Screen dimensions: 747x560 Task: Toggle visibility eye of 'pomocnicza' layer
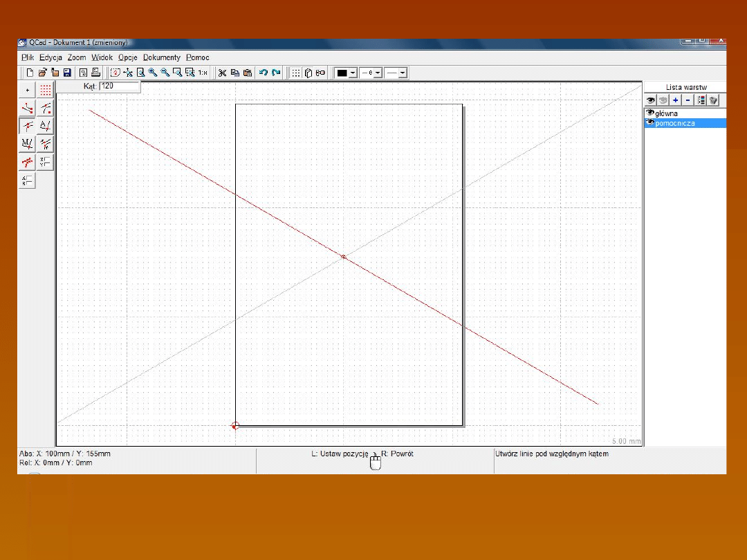650,123
